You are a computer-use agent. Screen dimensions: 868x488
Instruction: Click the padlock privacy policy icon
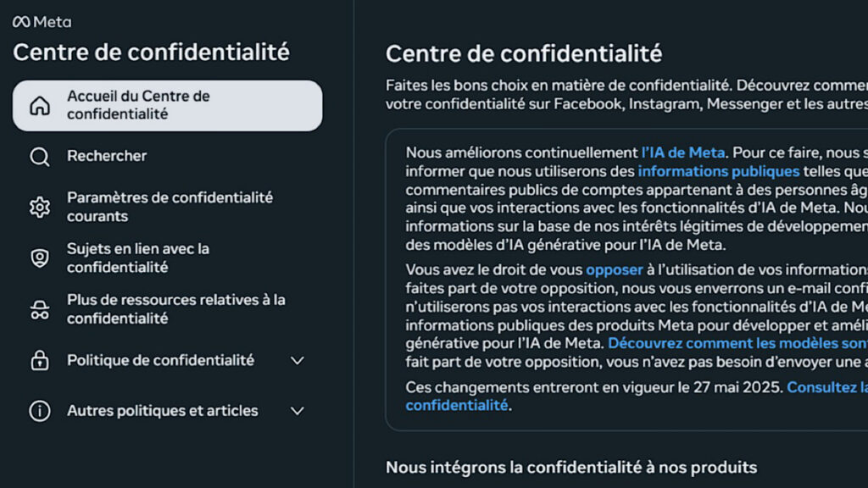pos(40,361)
